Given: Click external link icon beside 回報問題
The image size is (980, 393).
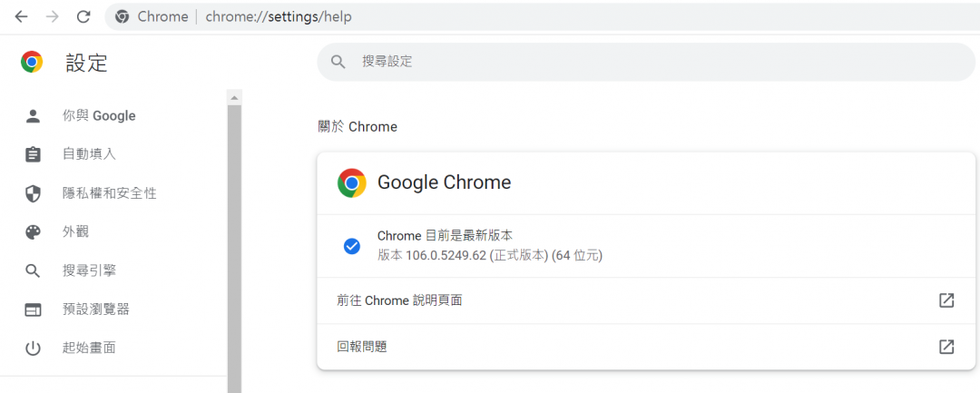Looking at the screenshot, I should (x=946, y=347).
